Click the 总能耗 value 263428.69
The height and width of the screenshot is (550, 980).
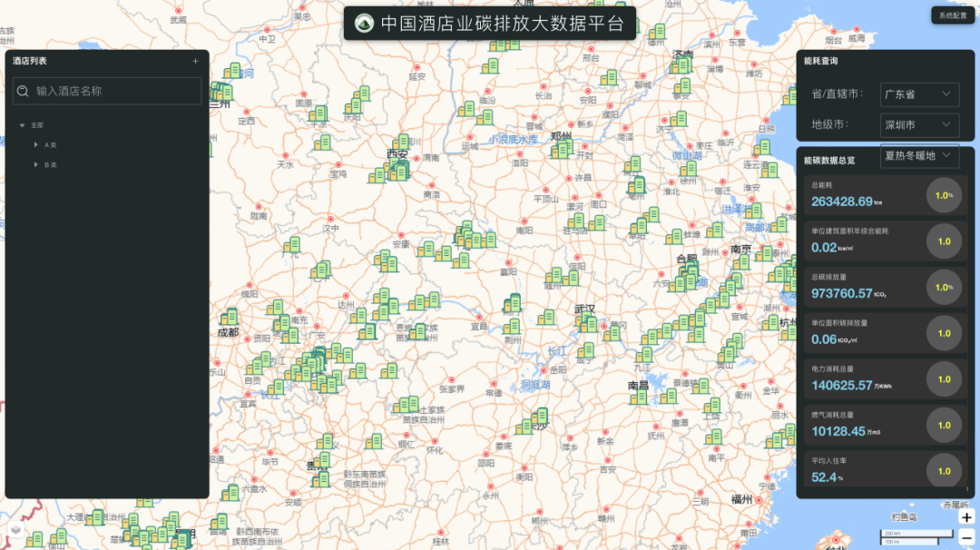pos(841,201)
